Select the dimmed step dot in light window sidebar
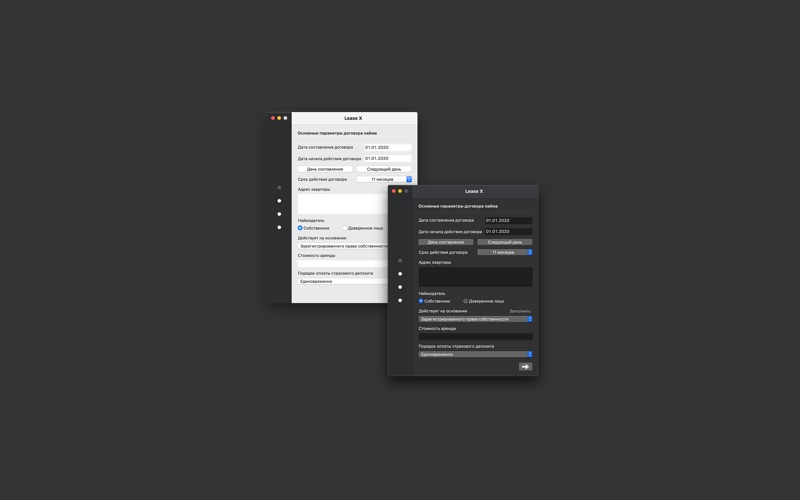 [x=279, y=188]
